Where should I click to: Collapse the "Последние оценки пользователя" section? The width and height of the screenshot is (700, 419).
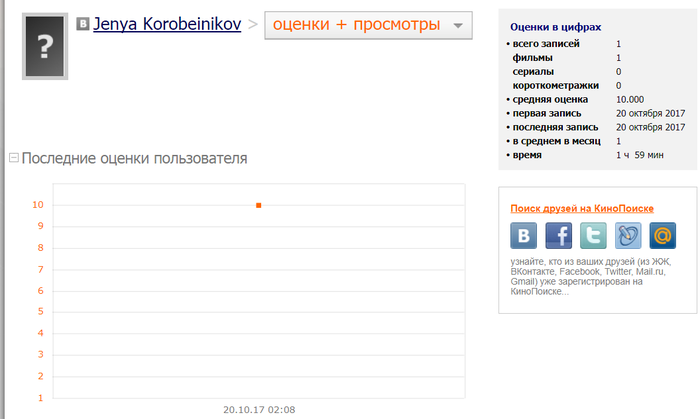point(13,158)
